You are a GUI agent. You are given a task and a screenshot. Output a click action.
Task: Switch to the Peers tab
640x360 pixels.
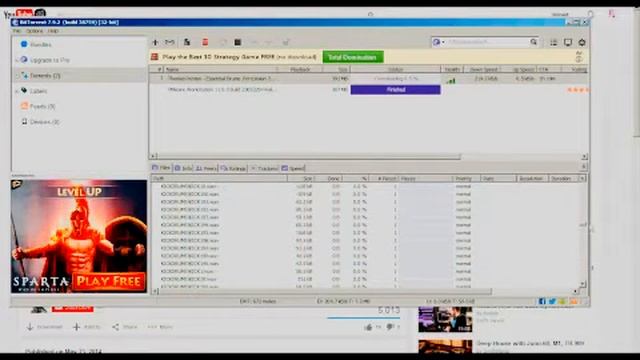[x=206, y=168]
